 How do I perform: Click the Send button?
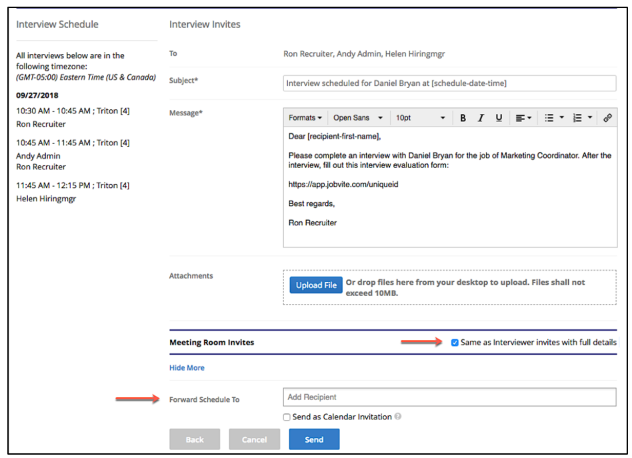click(x=314, y=439)
